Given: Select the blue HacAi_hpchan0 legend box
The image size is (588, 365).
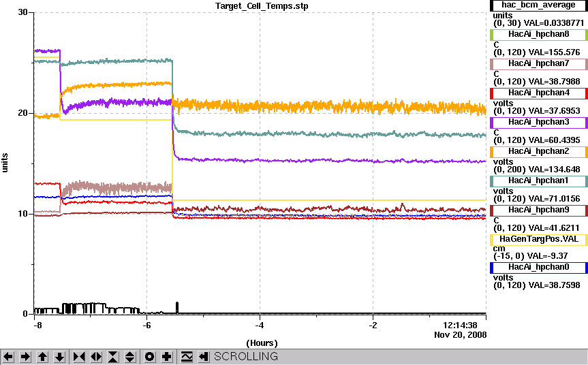Looking at the screenshot, I should point(538,267).
